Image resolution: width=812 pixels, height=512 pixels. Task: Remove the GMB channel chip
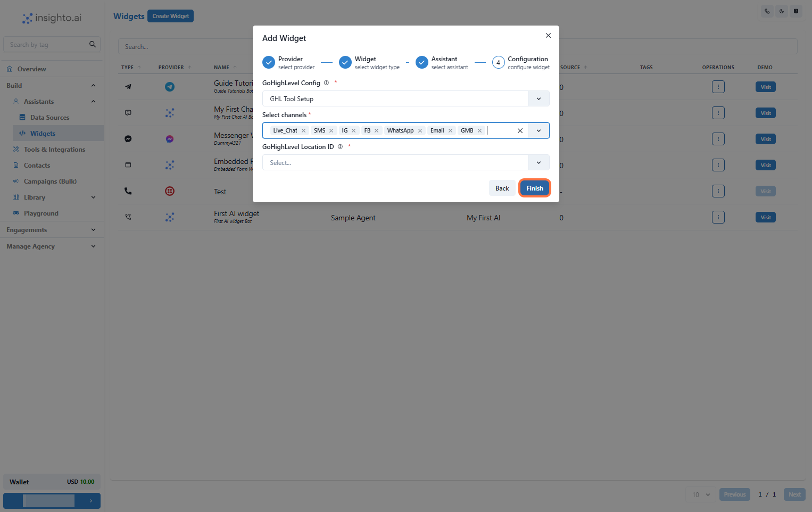point(479,130)
